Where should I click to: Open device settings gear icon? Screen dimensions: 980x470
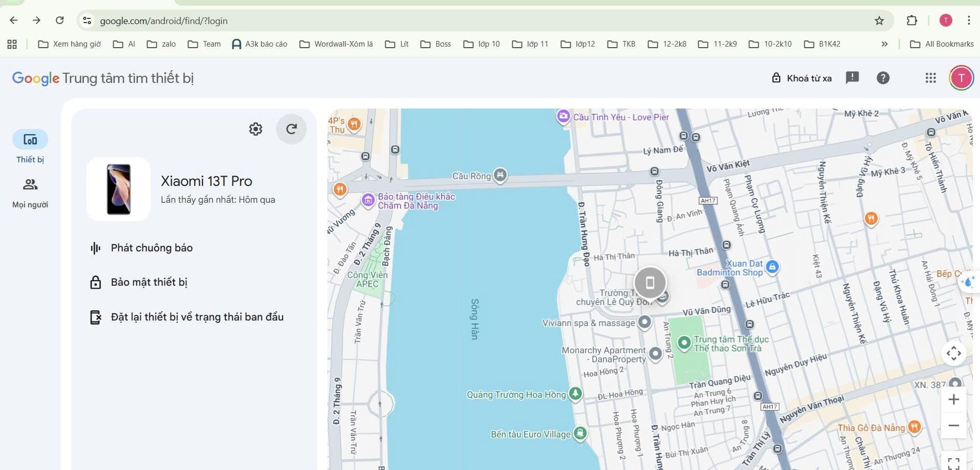pos(256,129)
